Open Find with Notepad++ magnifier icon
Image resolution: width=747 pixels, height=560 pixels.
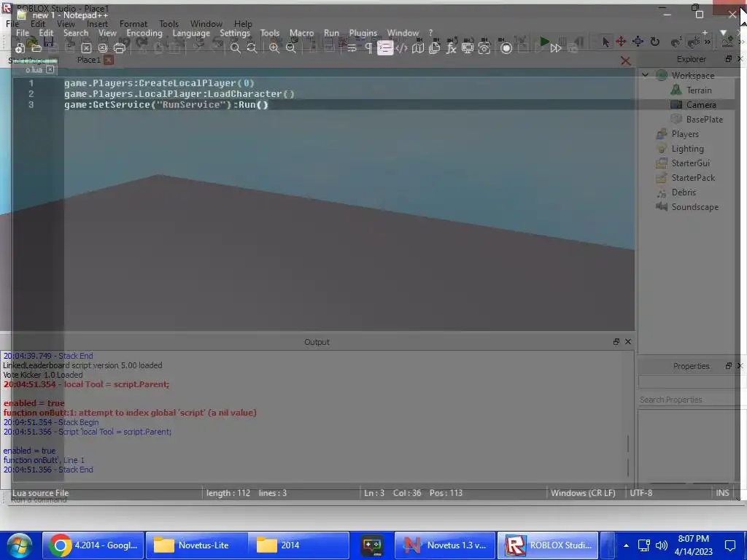click(x=236, y=48)
